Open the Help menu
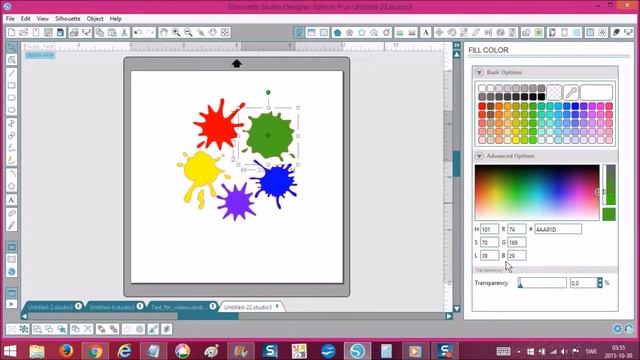Viewport: 640px width, 360px height. (x=116, y=19)
